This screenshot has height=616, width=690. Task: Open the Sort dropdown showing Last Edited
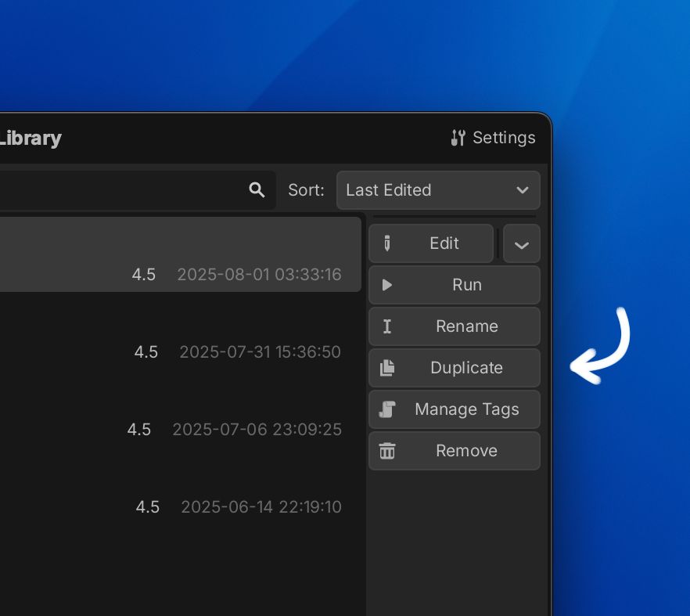[x=438, y=190]
